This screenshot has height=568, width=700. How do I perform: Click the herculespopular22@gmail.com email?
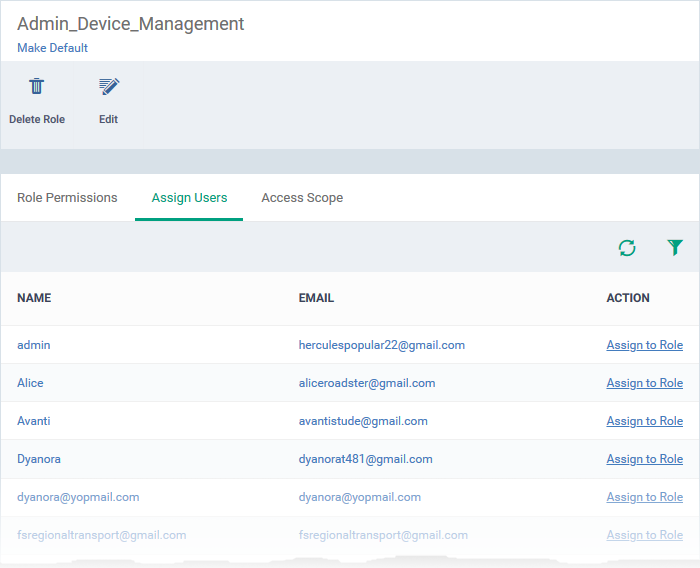pos(381,345)
